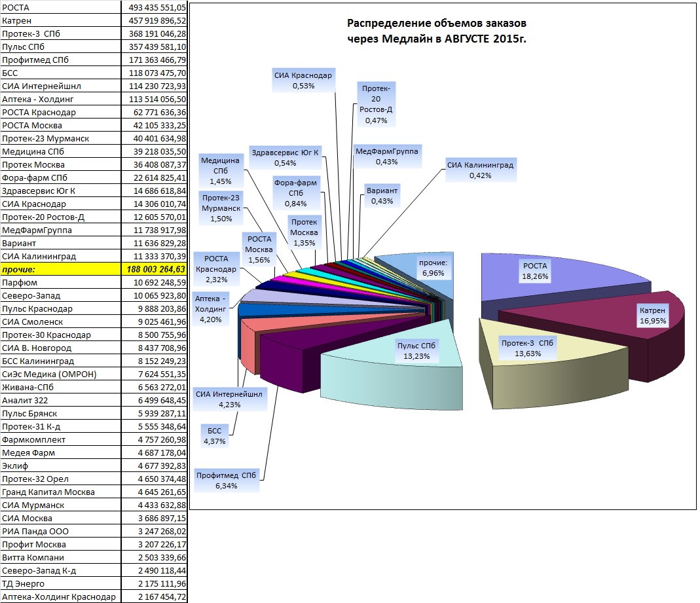Select the 'Протек-3 СПб 13,63%' data label
This screenshot has width=700, height=603.
pyautogui.click(x=527, y=348)
